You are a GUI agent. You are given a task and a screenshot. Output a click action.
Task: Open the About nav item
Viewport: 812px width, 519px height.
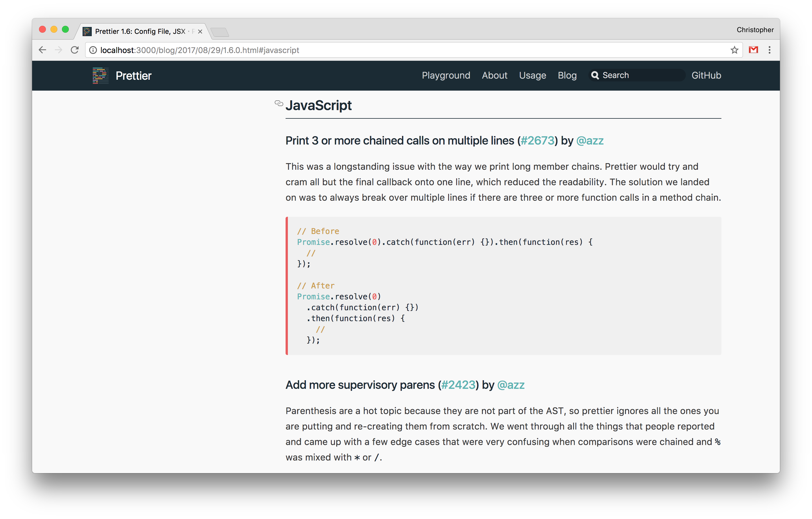point(494,75)
